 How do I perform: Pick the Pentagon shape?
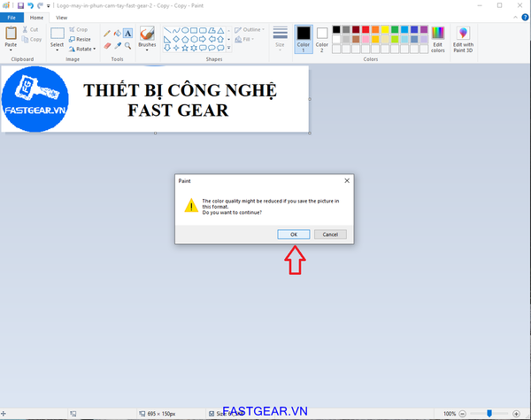[185, 39]
